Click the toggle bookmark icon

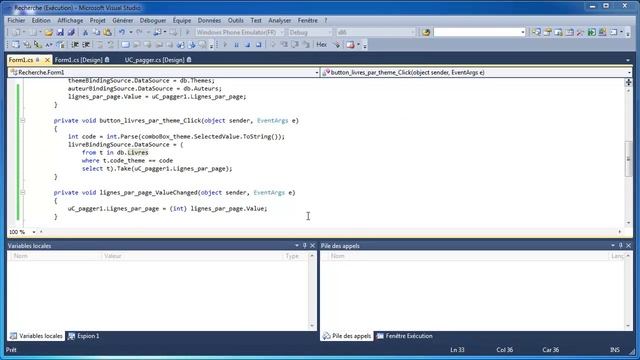tap(125, 45)
